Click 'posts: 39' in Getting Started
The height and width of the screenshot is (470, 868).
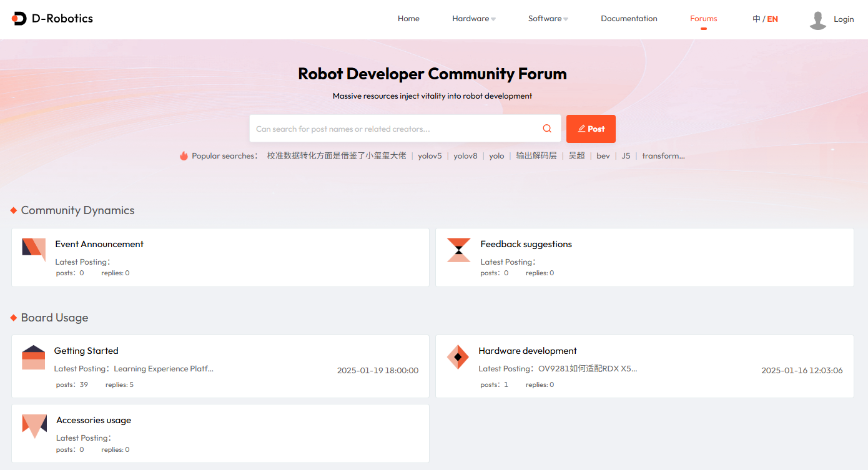pos(72,384)
